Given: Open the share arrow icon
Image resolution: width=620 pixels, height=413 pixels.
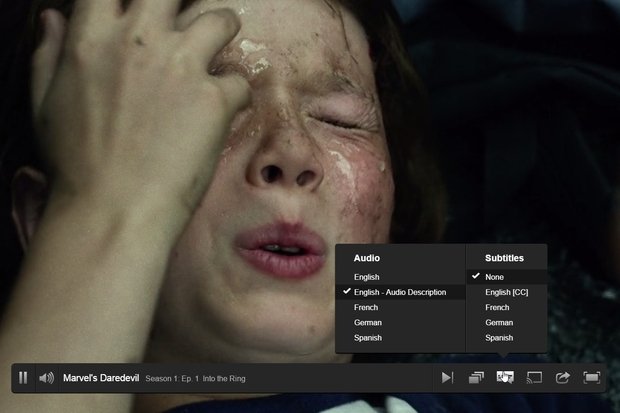Looking at the screenshot, I should coord(563,378).
